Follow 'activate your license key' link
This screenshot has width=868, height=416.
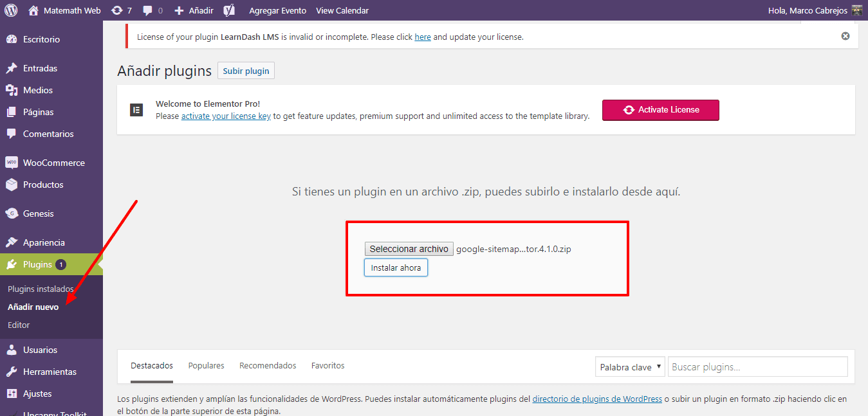click(226, 116)
